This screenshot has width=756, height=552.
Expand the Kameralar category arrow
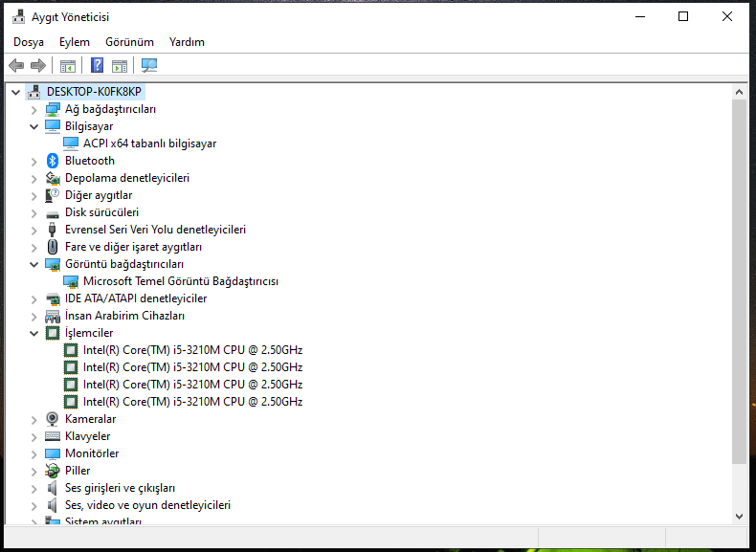click(33, 420)
